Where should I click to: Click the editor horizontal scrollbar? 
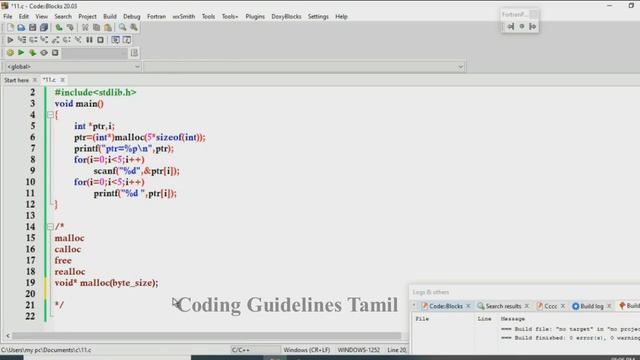point(206,336)
